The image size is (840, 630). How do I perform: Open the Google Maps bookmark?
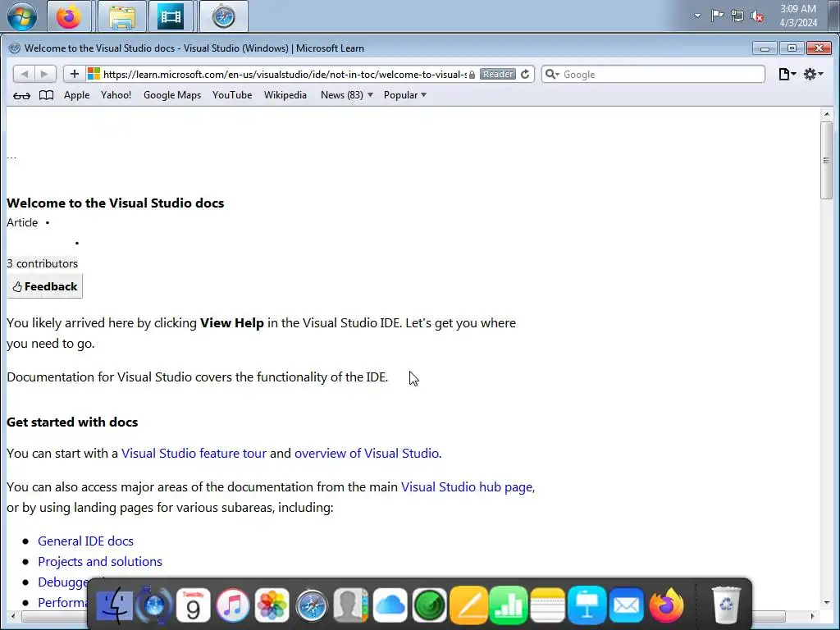tap(172, 95)
